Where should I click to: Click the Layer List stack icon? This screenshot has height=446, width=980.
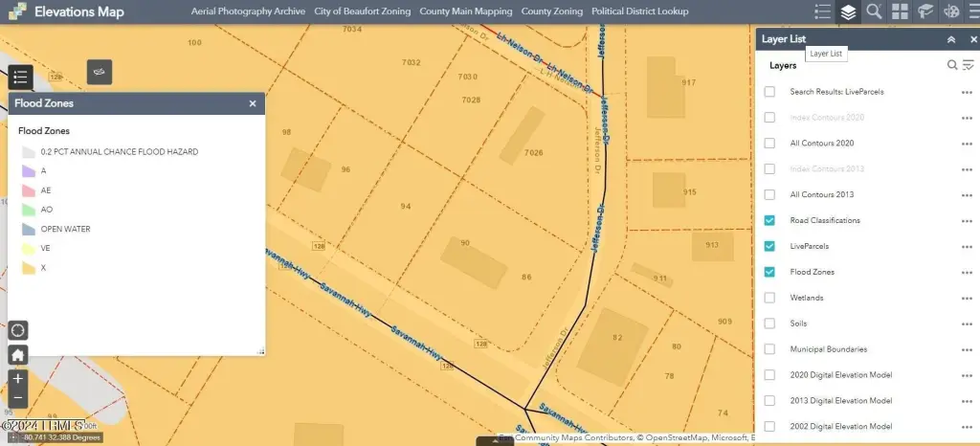(848, 11)
